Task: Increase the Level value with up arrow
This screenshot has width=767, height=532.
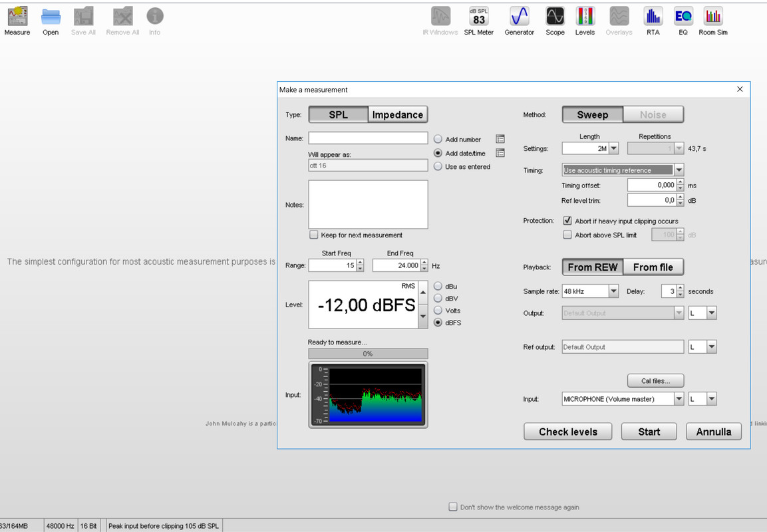Action: click(423, 293)
